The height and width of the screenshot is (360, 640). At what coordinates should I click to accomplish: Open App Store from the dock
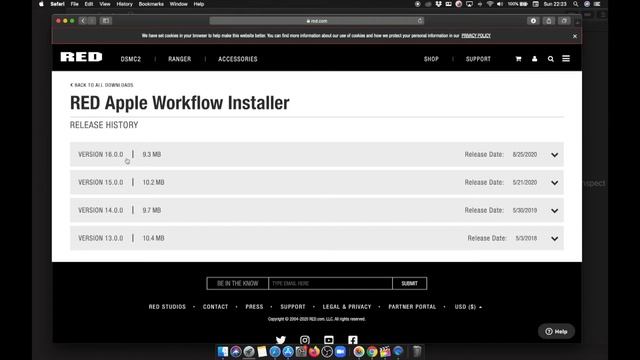click(288, 351)
